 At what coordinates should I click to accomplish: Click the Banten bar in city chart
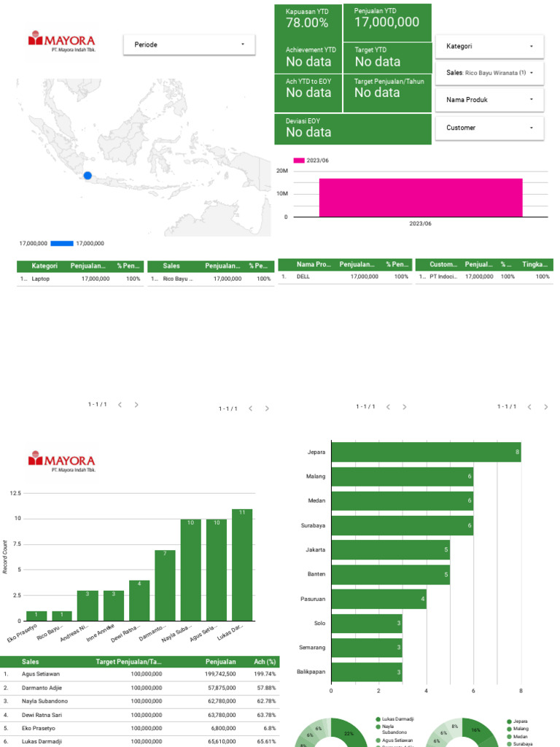[391, 575]
